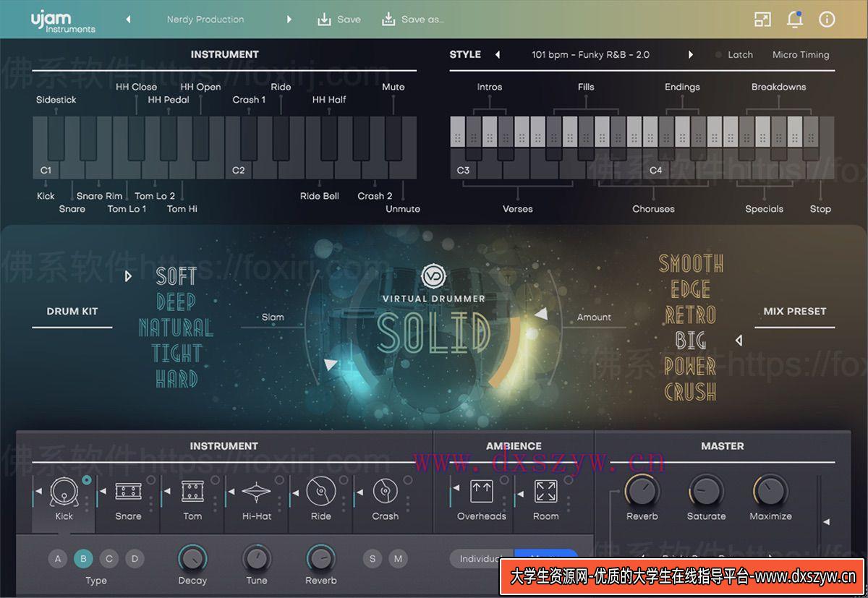
Task: Select the Hi-Hat cymbal instrument icon
Action: click(x=256, y=492)
